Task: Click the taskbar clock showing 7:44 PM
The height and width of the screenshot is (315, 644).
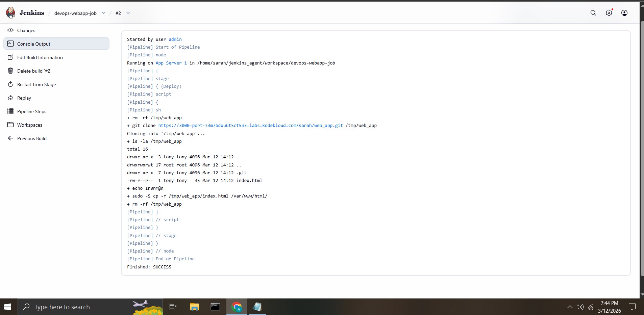Action: click(x=609, y=307)
